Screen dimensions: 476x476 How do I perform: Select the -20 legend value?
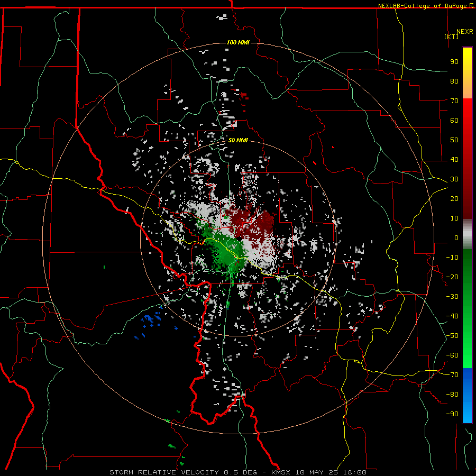452,277
